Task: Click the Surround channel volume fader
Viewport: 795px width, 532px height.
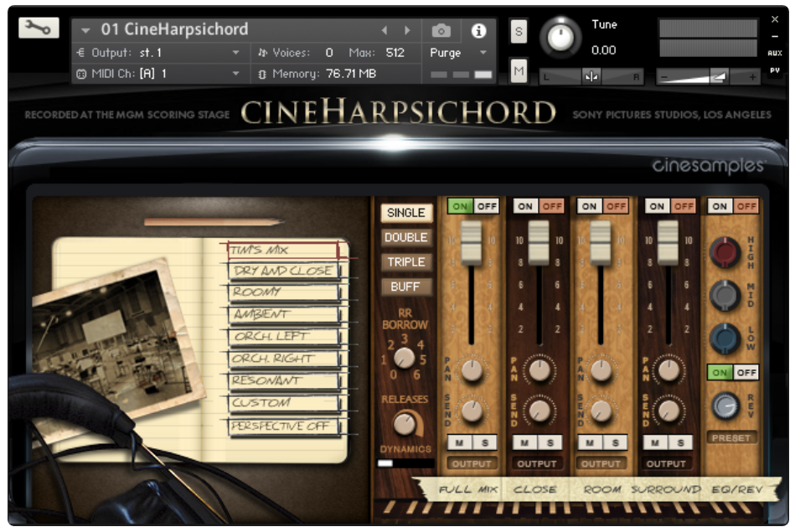Action: tap(668, 242)
